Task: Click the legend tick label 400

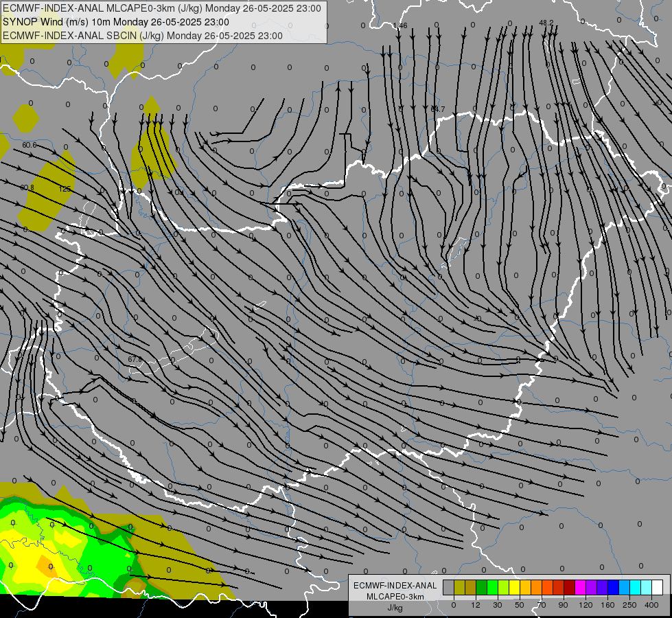Action: [x=651, y=606]
